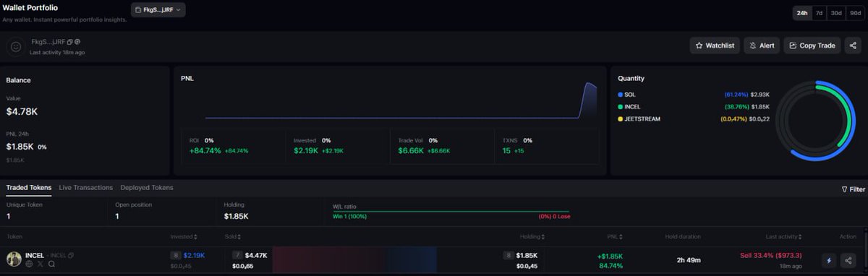Select the 30d time range
Viewport: 868px width, 276px height.
pos(836,13)
